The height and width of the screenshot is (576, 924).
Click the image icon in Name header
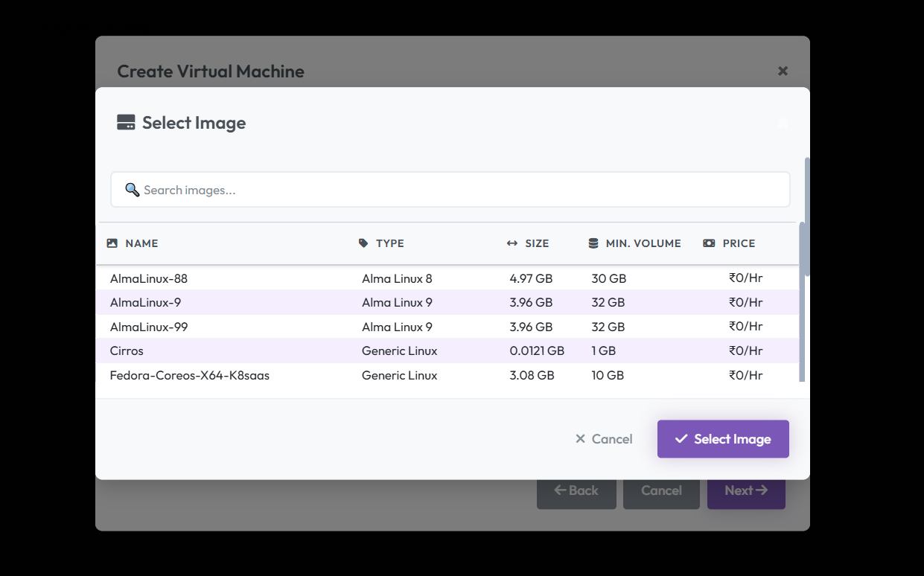coord(112,243)
